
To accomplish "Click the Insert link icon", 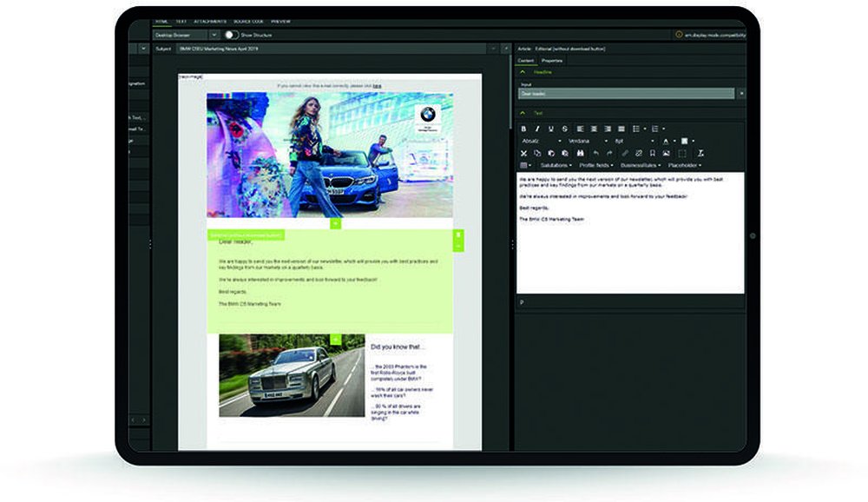I will (625, 153).
